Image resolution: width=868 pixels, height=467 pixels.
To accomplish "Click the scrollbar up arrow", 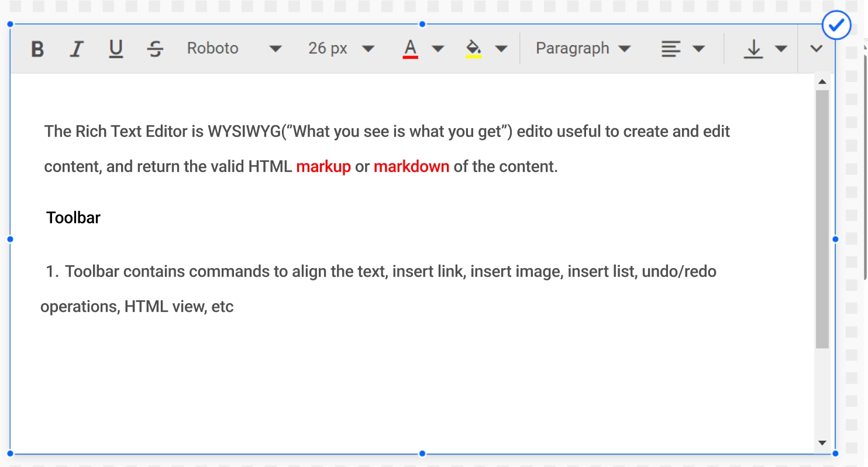I will [822, 81].
